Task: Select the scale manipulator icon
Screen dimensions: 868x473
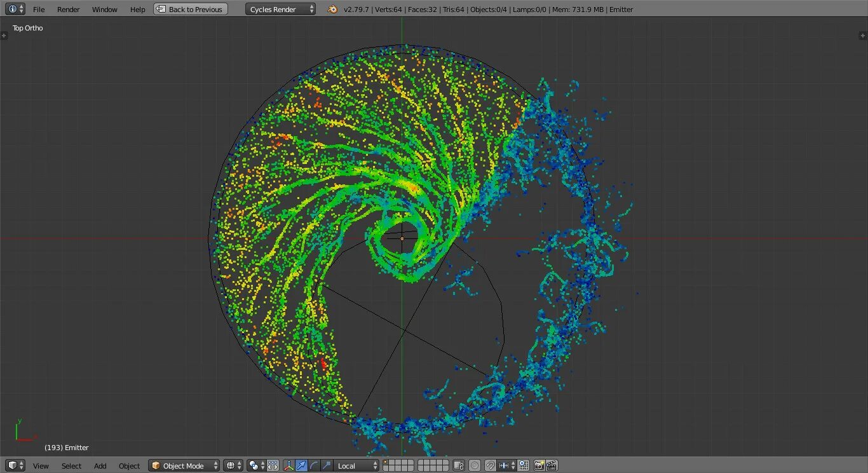Action: pyautogui.click(x=327, y=465)
